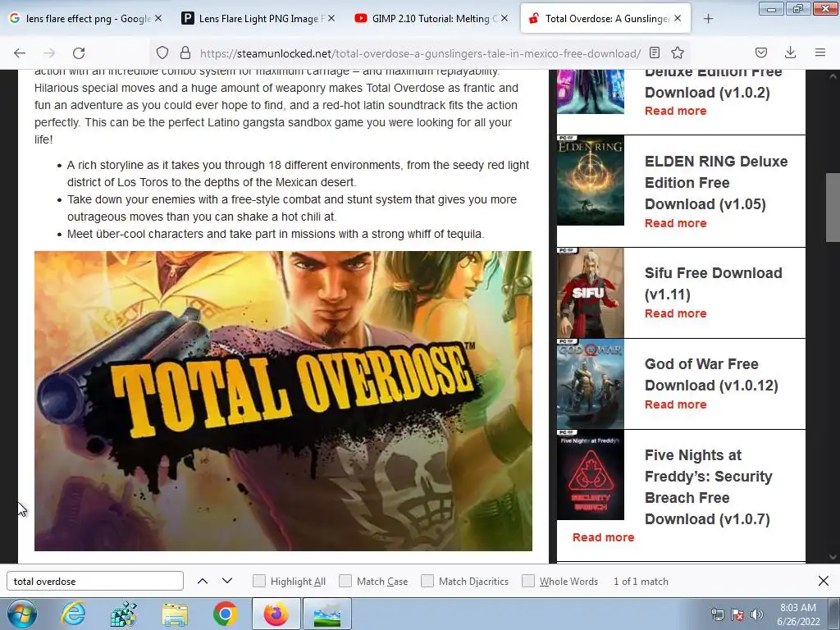Launch Internet Explorer from taskbar

click(73, 614)
